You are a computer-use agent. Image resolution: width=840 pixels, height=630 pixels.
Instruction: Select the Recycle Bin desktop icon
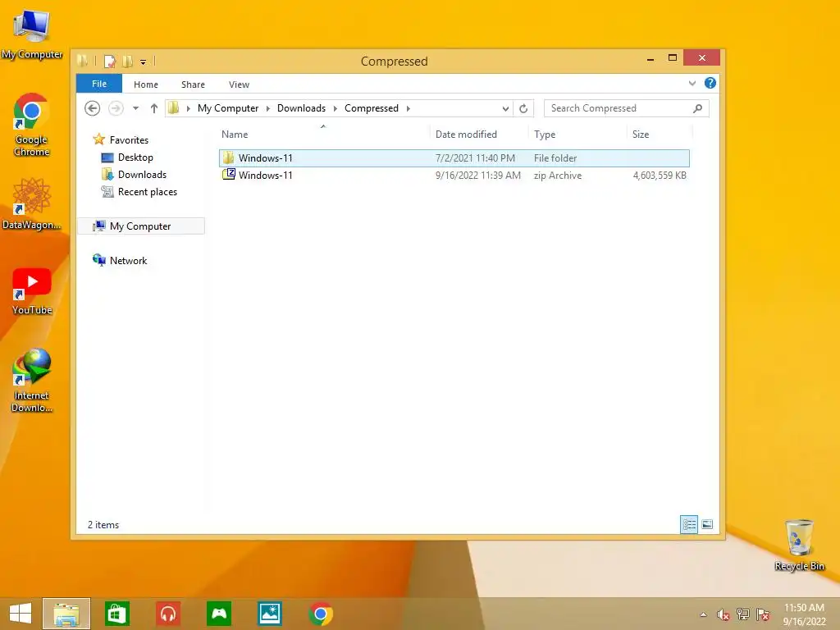799,546
